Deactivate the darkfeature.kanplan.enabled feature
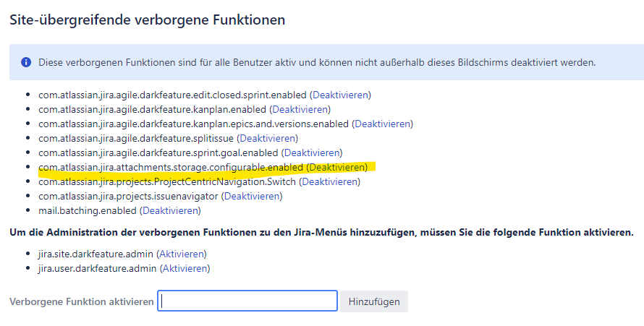The width and height of the screenshot is (644, 326). point(300,109)
